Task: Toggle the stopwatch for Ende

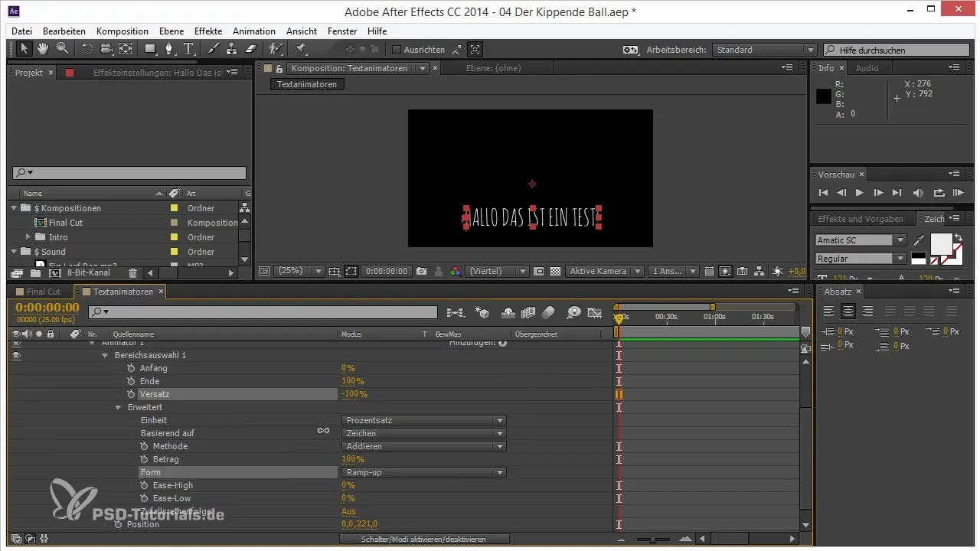Action: (131, 381)
